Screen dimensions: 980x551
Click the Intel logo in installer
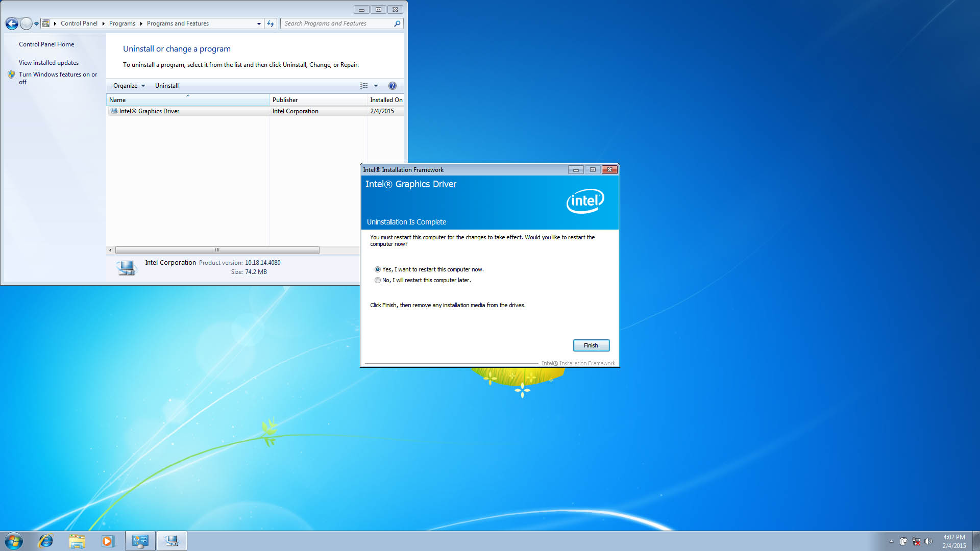[585, 201]
